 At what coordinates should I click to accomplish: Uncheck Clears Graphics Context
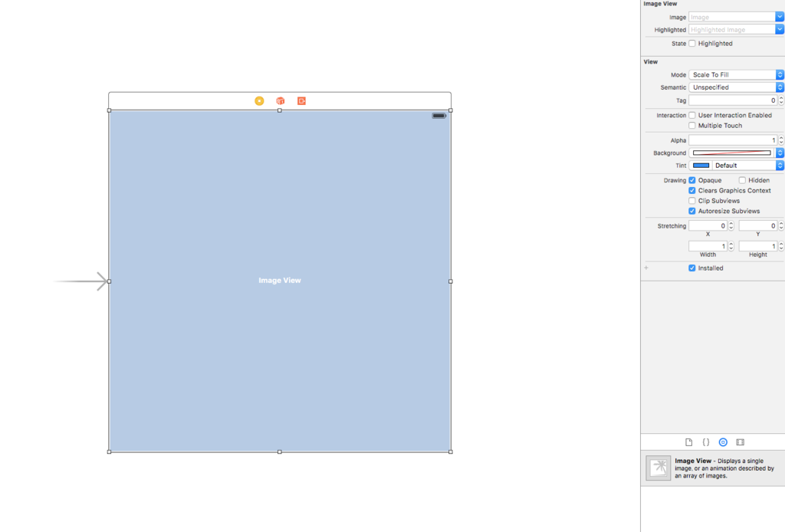692,191
